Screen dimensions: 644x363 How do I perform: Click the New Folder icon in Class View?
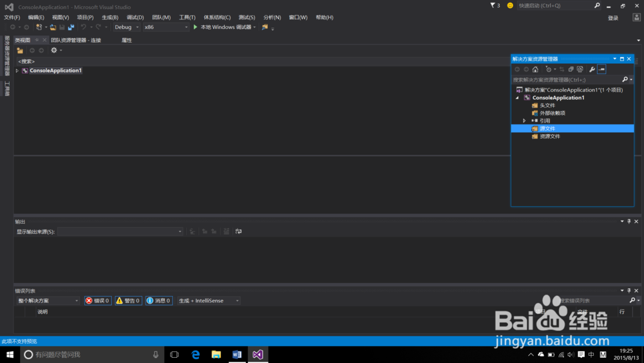(20, 50)
